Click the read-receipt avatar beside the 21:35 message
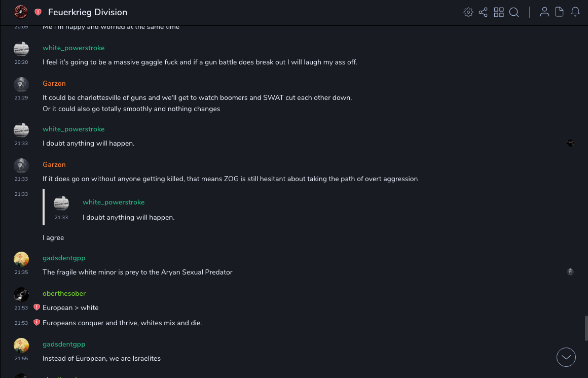588x378 pixels. tap(570, 272)
